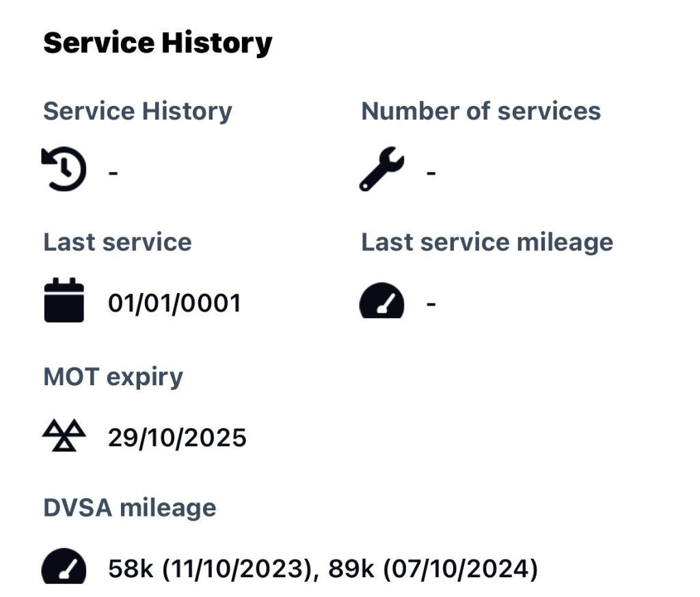Image resolution: width=700 pixels, height=597 pixels.
Task: Click the dash value under Service History
Action: click(113, 172)
